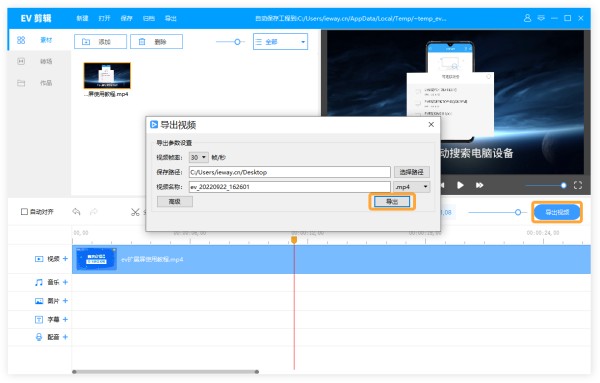This screenshot has width=600, height=383.
Task: Click the play button in preview
Action: pyautogui.click(x=460, y=185)
